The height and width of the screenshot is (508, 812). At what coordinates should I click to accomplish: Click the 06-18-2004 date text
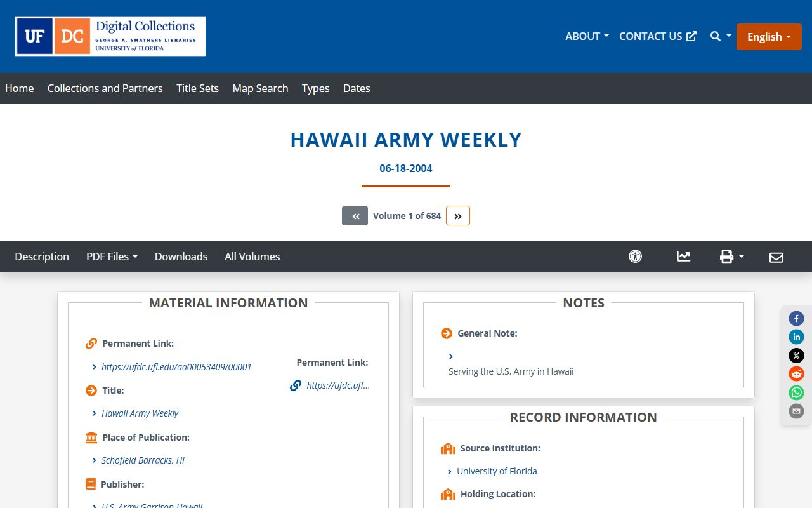click(406, 168)
